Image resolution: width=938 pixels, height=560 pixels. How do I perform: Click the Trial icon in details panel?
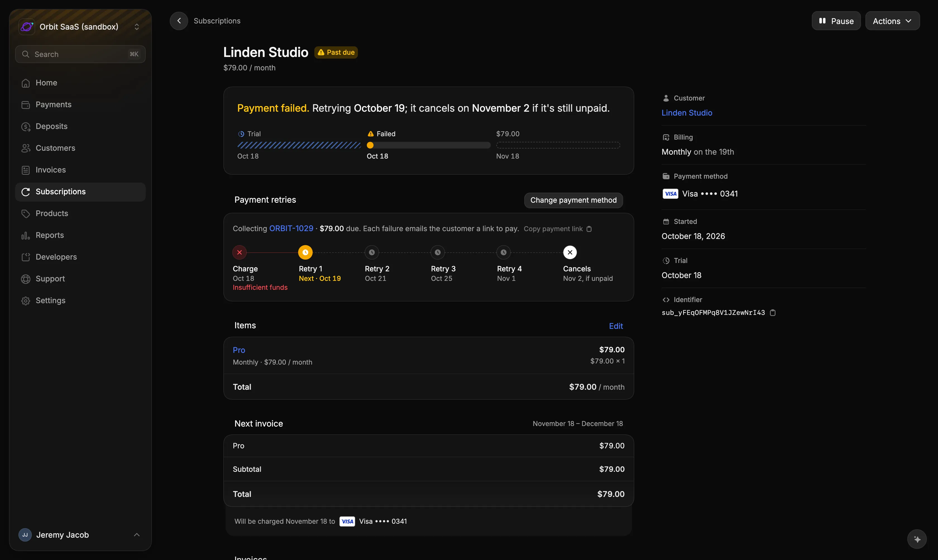tap(666, 261)
